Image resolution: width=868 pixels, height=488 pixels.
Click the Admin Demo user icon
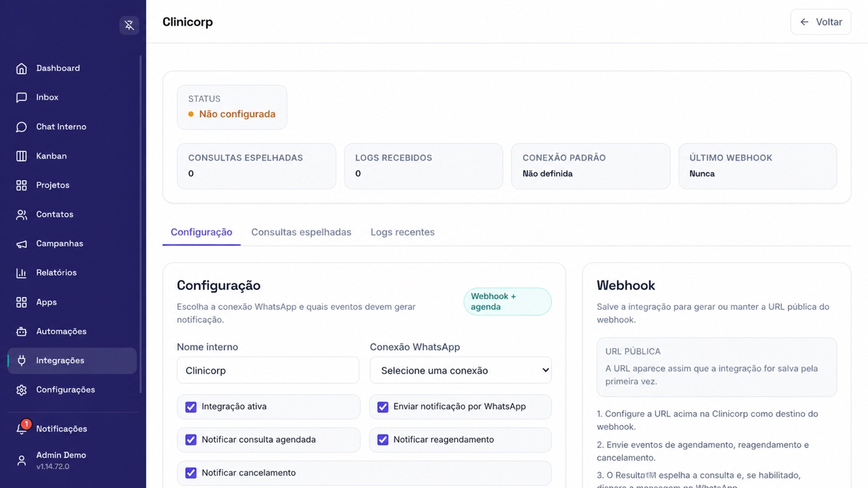click(22, 461)
